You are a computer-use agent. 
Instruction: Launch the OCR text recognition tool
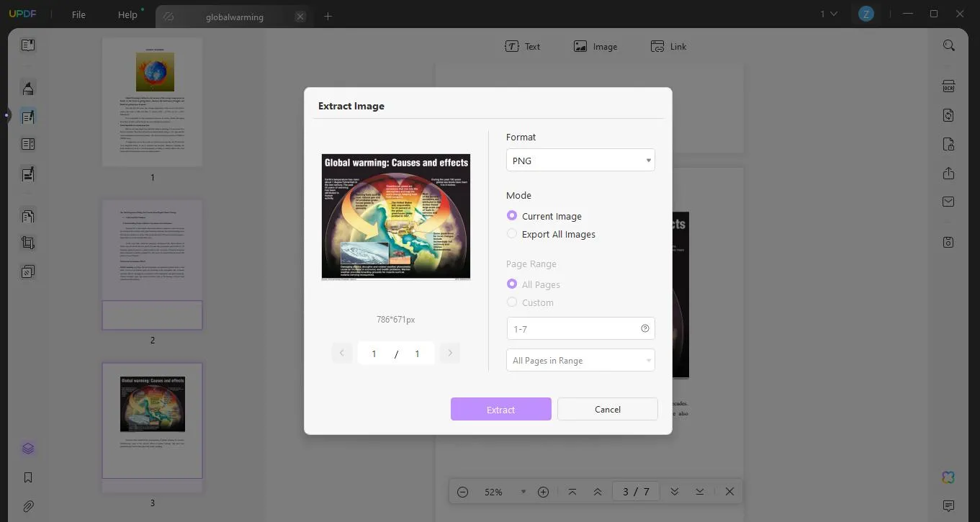tap(949, 86)
